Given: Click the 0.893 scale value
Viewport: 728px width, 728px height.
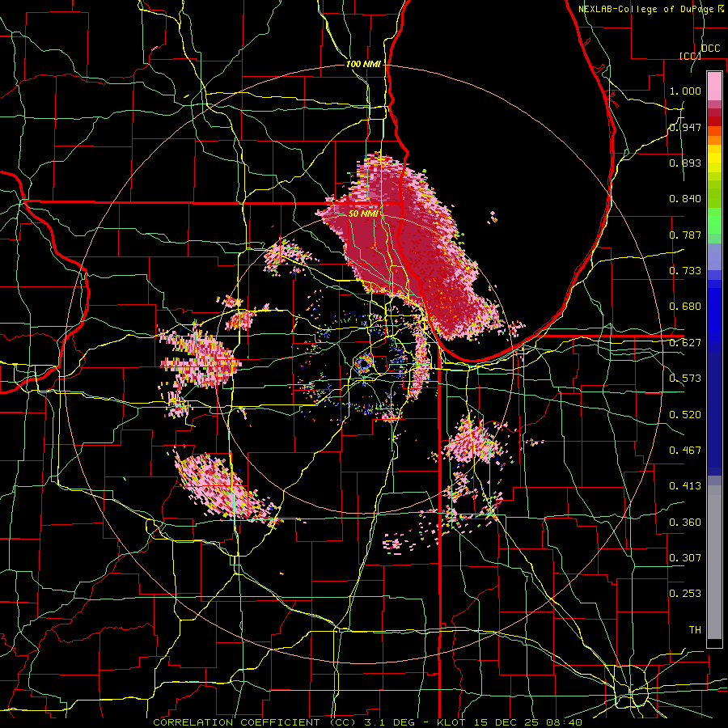Looking at the screenshot, I should pos(685,163).
